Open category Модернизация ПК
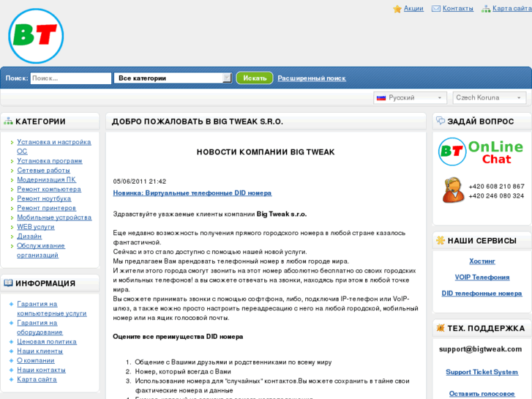Image resolution: width=532 pixels, height=399 pixels. [x=47, y=179]
